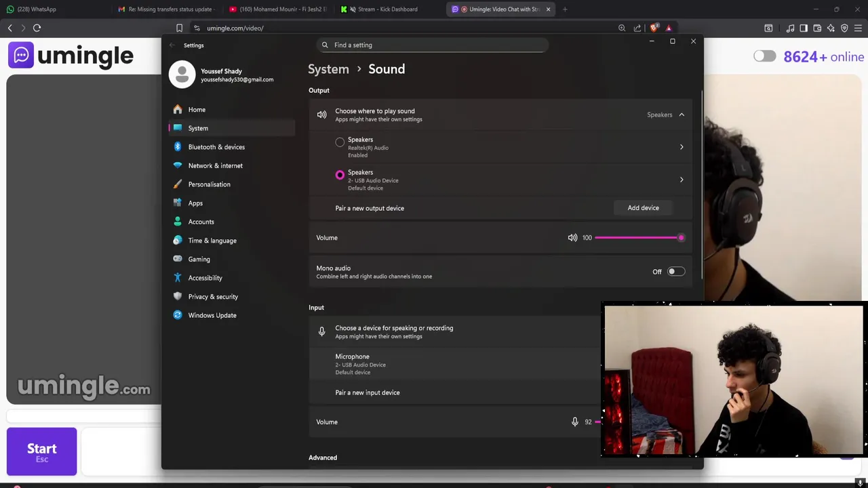The image size is (868, 488).
Task: Collapse the Choose where to play sound section
Action: pos(682,115)
